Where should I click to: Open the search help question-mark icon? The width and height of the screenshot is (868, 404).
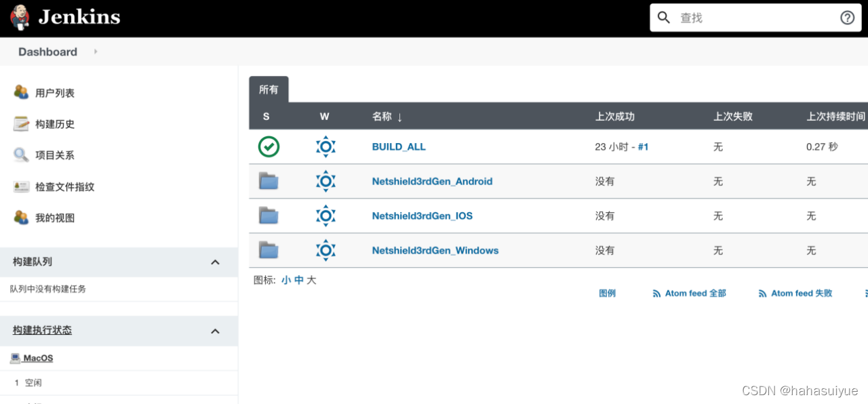(x=848, y=18)
